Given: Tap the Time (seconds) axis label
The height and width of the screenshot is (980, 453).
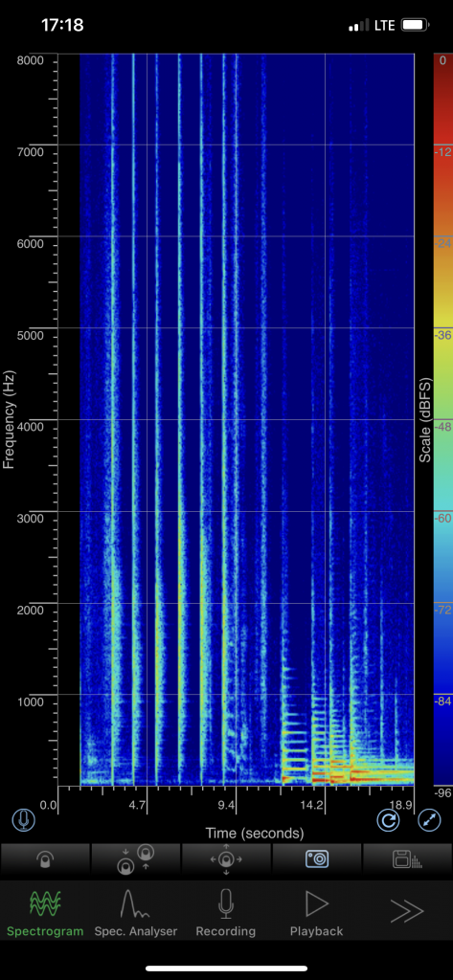Looking at the screenshot, I should click(x=255, y=834).
